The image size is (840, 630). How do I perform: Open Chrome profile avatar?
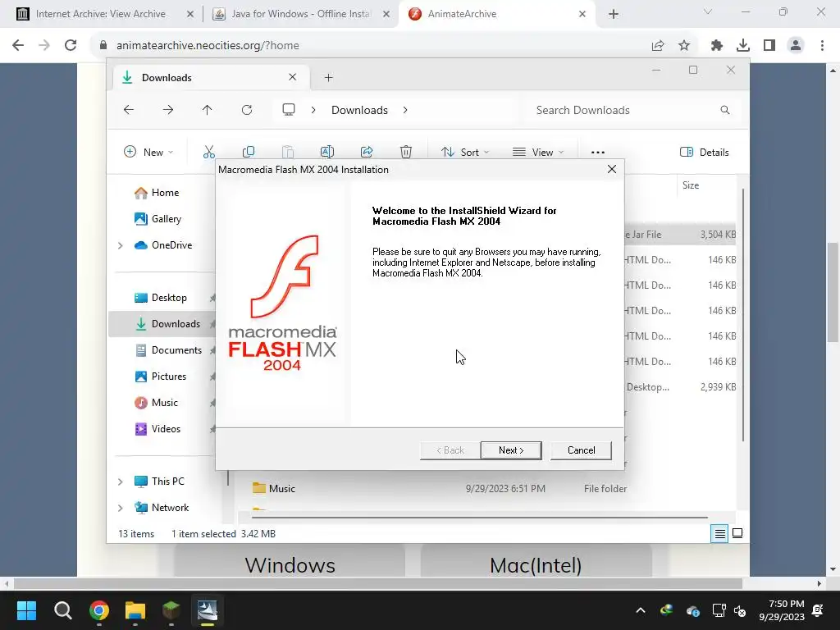[x=796, y=46]
